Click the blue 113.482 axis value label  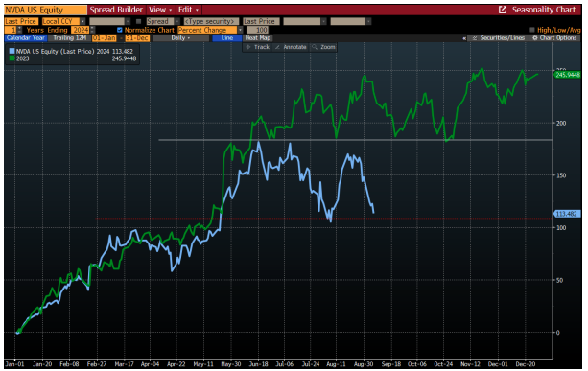(x=567, y=214)
